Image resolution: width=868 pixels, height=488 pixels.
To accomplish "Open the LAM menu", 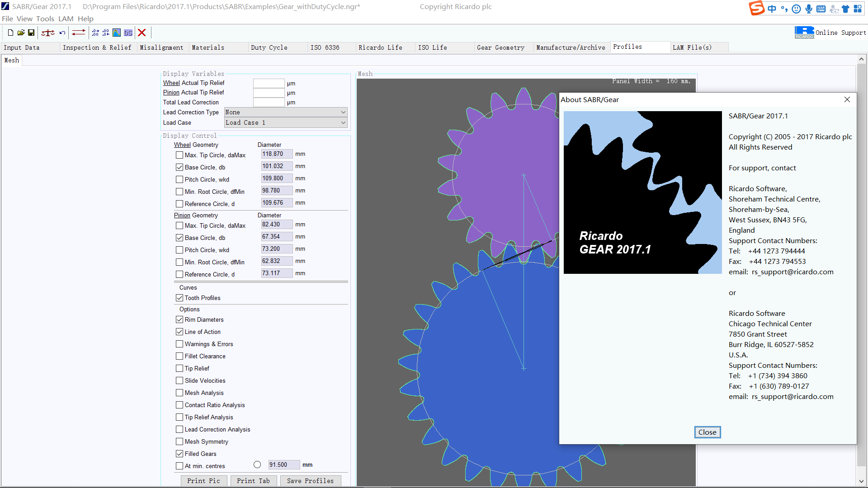I will coord(66,19).
